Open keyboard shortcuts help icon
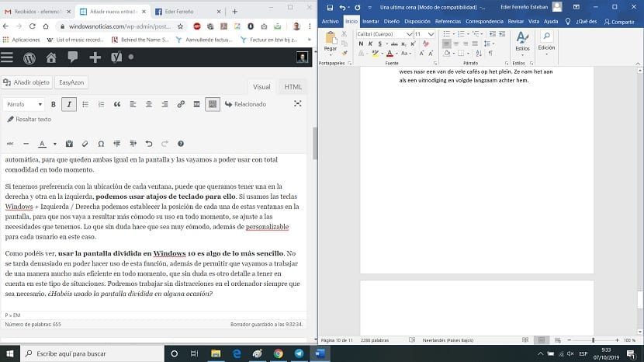Image resolution: width=644 pixels, height=362 pixels. pos(181,144)
